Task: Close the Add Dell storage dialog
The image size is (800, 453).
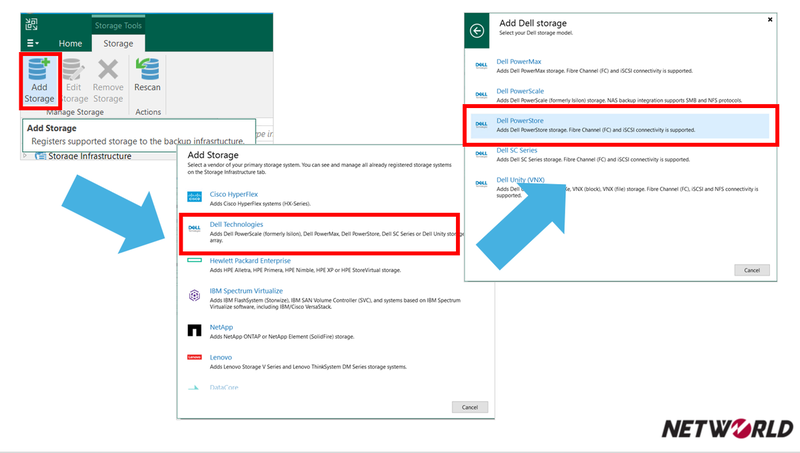Action: 770,19
